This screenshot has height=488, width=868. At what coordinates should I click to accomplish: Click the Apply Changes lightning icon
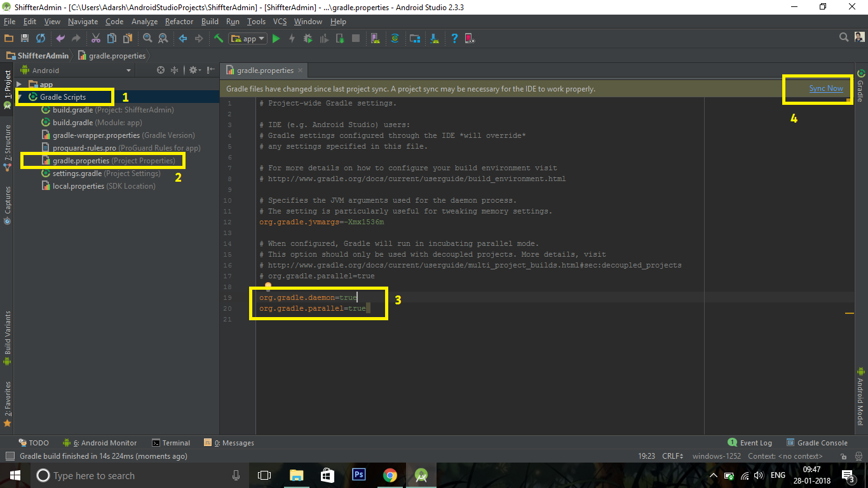coord(292,39)
